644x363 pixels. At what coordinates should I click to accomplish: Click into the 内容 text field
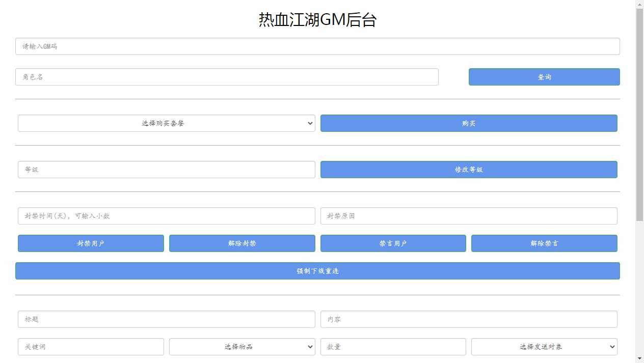468,319
